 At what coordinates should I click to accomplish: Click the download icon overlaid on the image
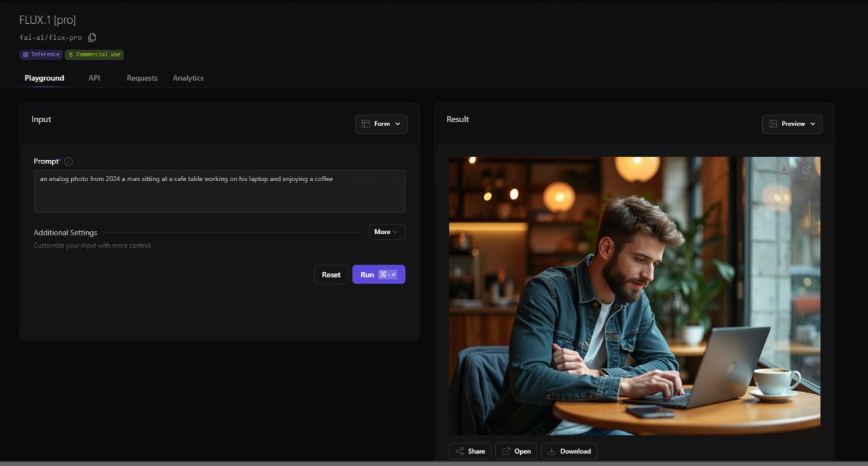[784, 170]
